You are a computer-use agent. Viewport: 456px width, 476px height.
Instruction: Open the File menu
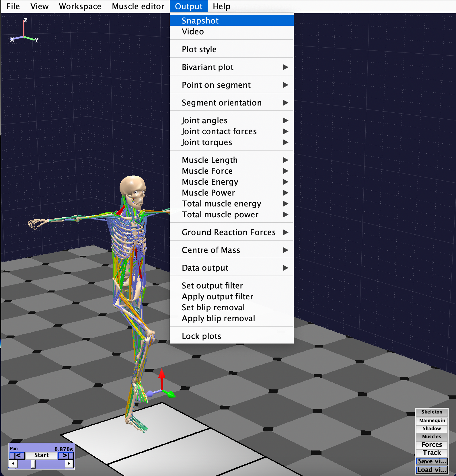pyautogui.click(x=13, y=6)
